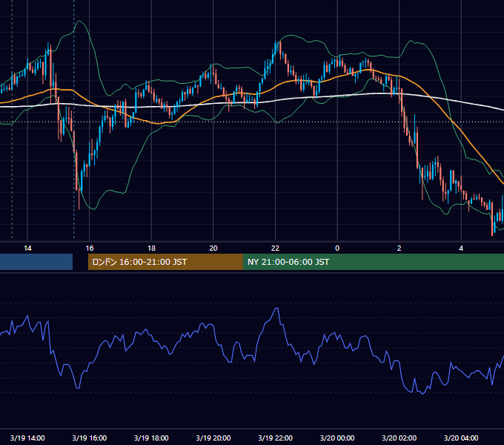Click the 22 hour label on price chart axis
Viewport: 504px width, 445px height.
tap(275, 248)
